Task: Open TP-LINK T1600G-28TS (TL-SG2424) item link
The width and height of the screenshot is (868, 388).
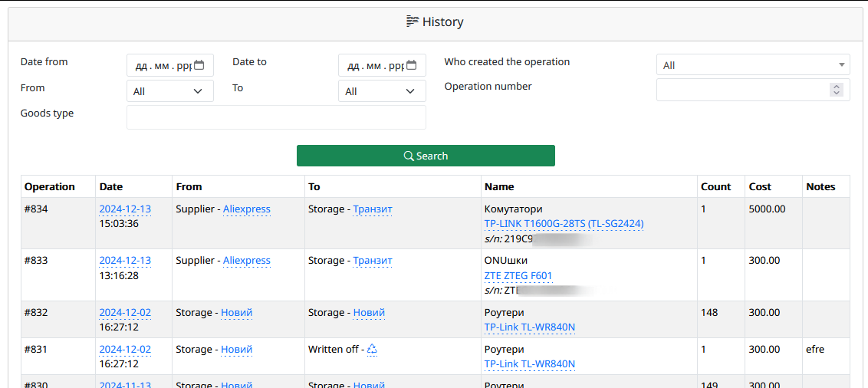Action: click(x=564, y=224)
